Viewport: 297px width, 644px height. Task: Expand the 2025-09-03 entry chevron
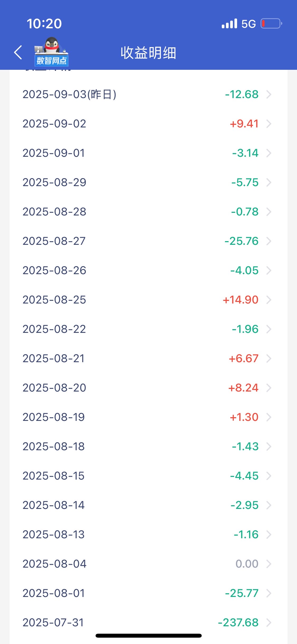269,94
